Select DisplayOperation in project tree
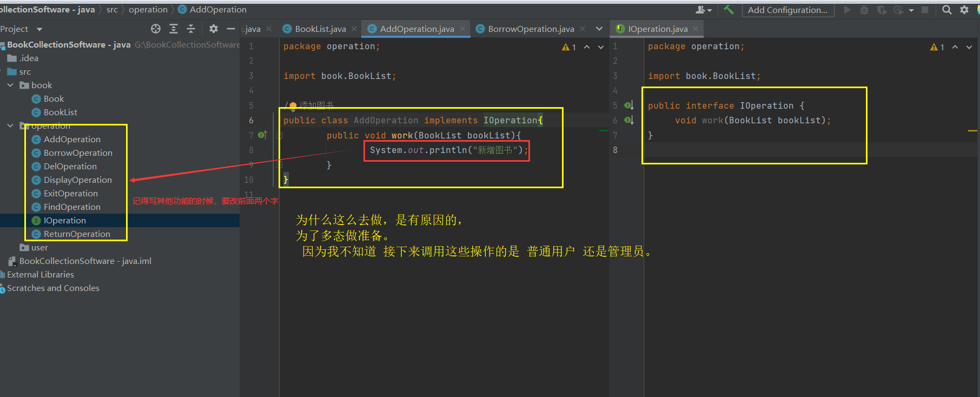Image resolution: width=980 pixels, height=397 pixels. pyautogui.click(x=71, y=180)
